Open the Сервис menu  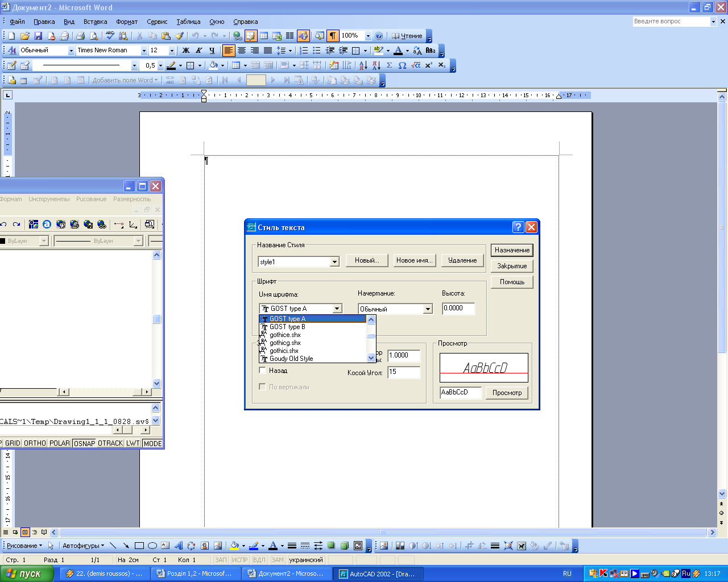coord(157,22)
